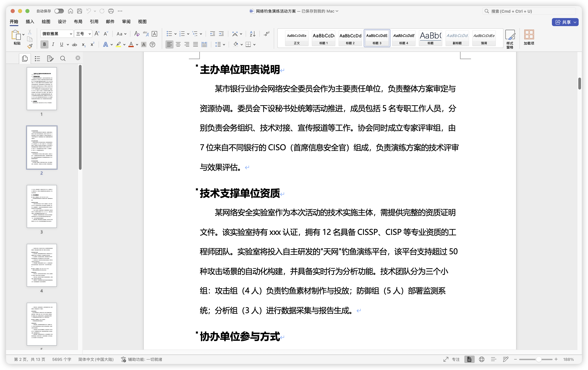Open the 加载项 add-ins panel

(529, 38)
